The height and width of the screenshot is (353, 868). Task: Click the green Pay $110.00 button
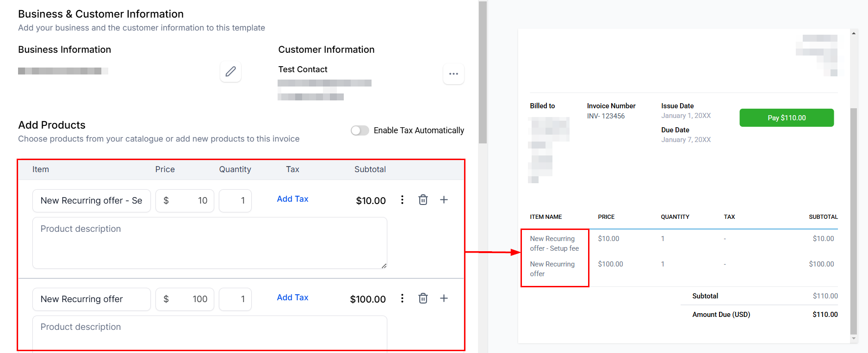click(x=787, y=118)
